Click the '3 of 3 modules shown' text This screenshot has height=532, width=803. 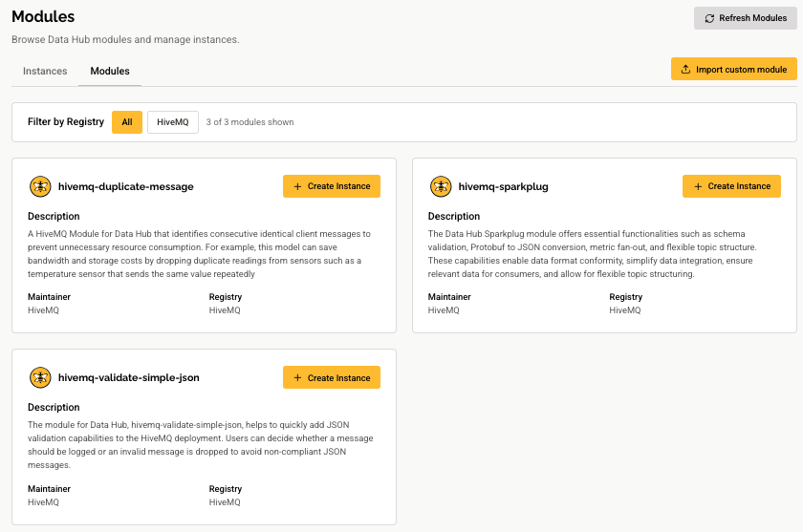click(250, 122)
